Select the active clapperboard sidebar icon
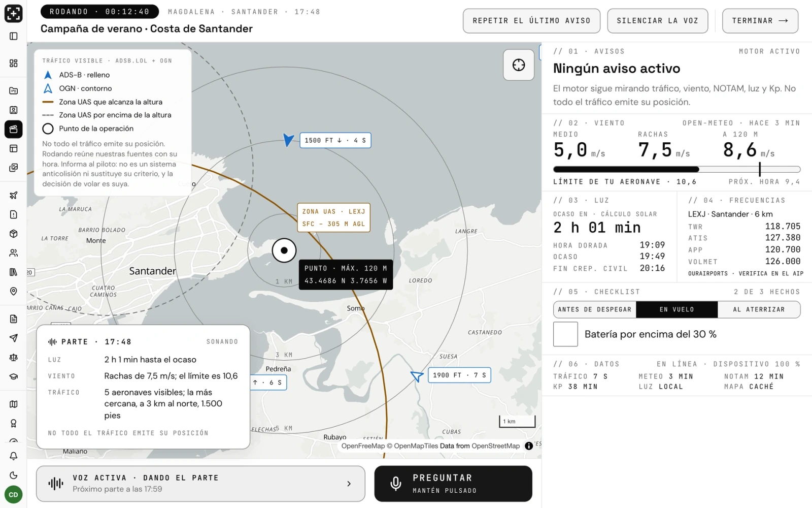The height and width of the screenshot is (508, 812). [x=14, y=129]
